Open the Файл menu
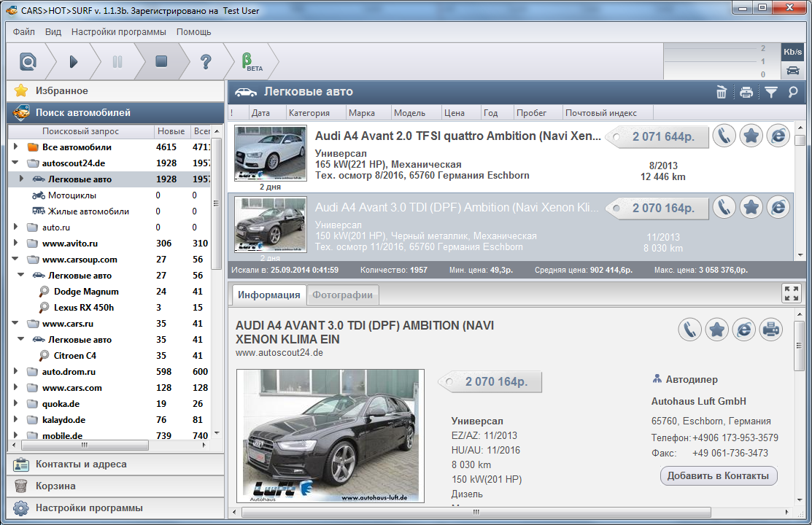 click(24, 31)
